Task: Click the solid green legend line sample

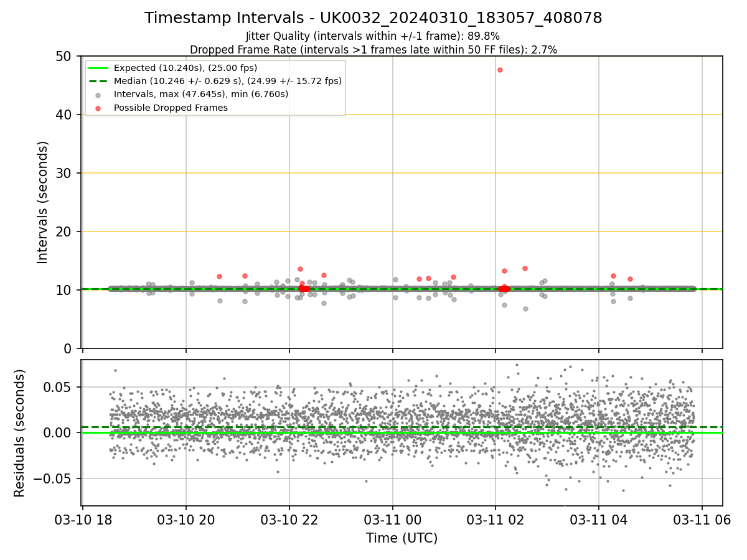Action: [99, 68]
